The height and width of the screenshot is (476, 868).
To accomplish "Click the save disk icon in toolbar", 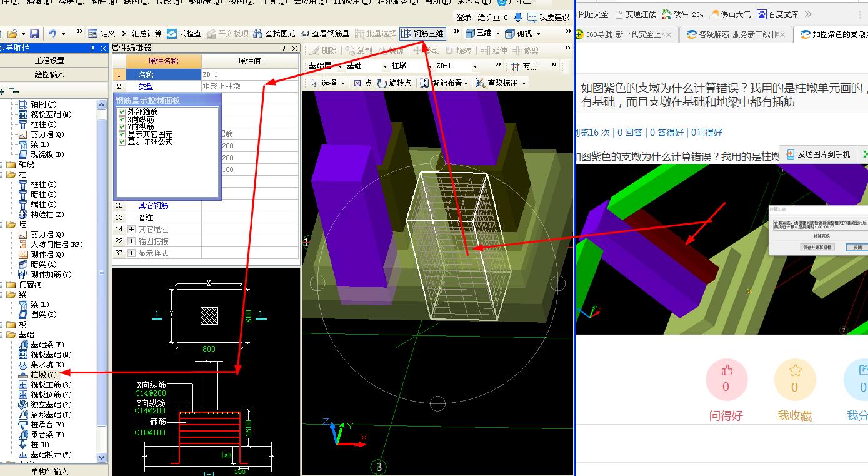I will coord(34,34).
